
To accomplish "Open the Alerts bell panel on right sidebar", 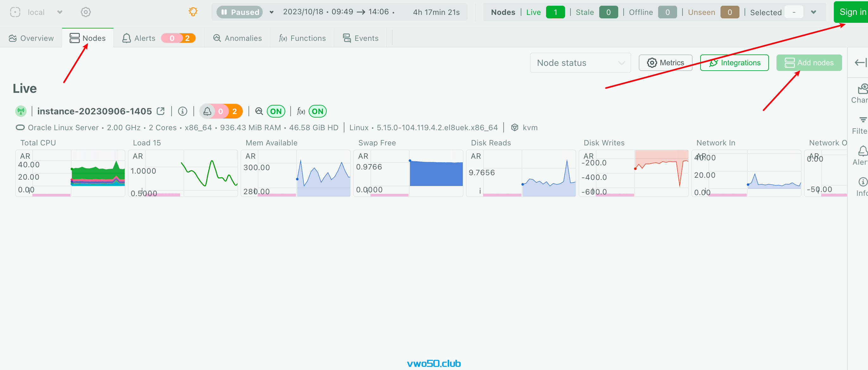I will pos(861,155).
